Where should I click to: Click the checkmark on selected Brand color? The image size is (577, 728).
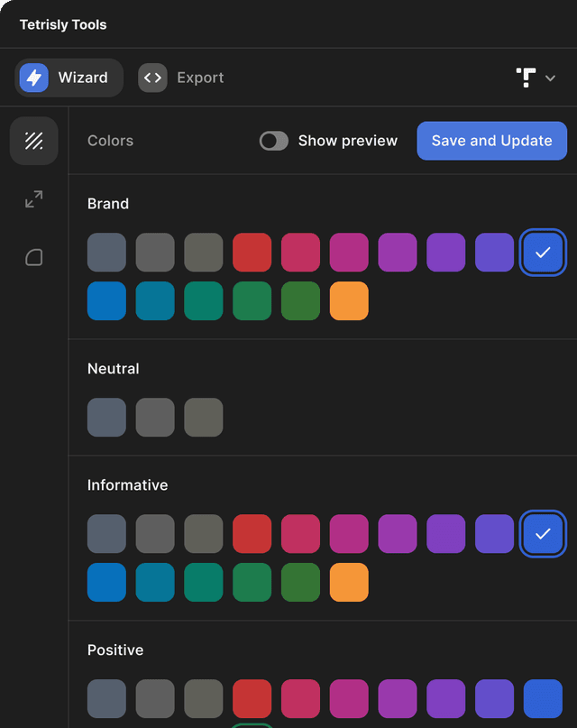[543, 253]
